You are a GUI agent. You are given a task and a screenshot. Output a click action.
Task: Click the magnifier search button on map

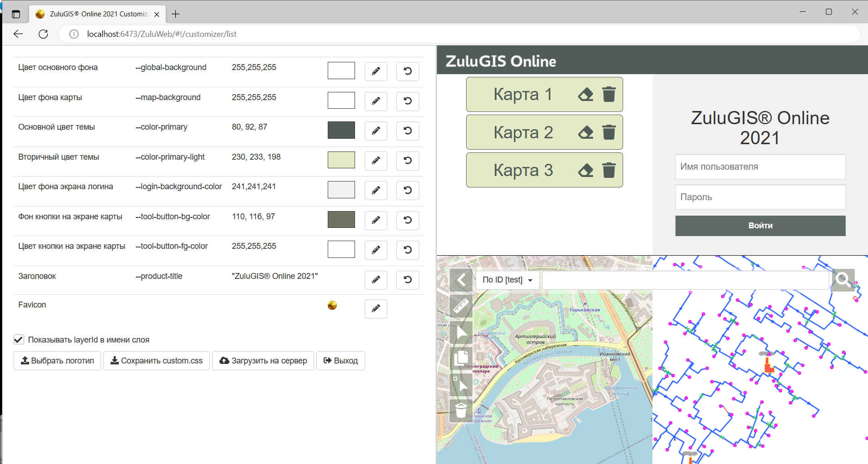[x=843, y=280]
